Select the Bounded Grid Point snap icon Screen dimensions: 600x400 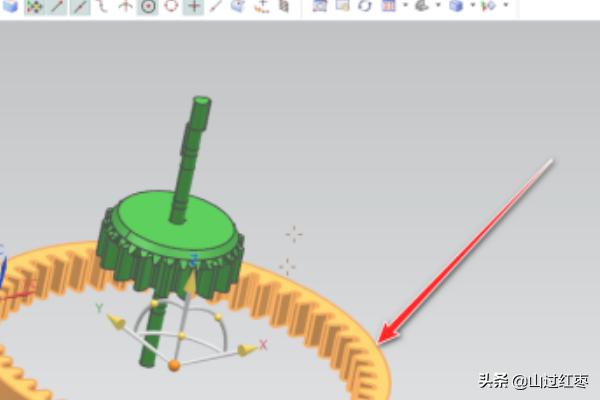pyautogui.click(x=262, y=6)
